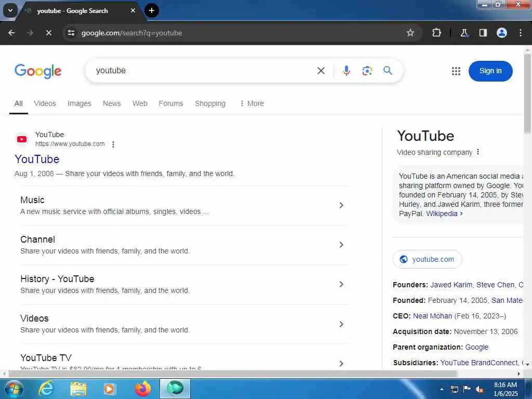
Task: Open the Steve Chen founder link
Action: (495, 285)
